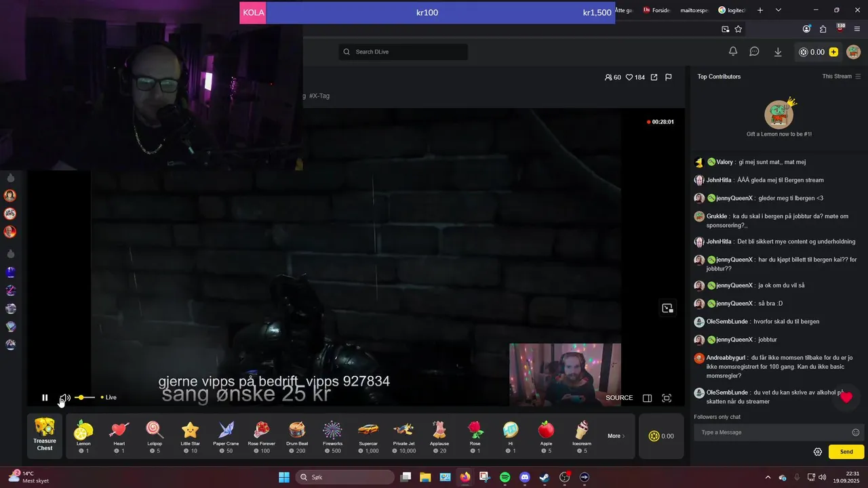The image size is (868, 488).
Task: Adjust the player volume slider
Action: pyautogui.click(x=85, y=397)
